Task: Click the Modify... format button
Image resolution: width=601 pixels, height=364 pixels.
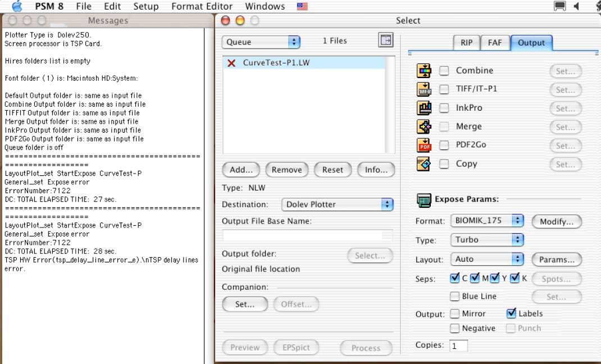Action: [x=557, y=221]
